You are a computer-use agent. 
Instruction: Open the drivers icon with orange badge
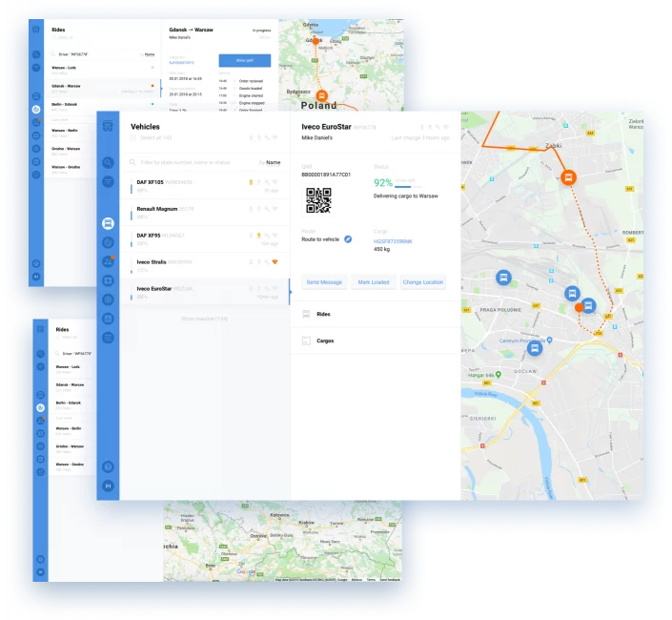click(108, 261)
